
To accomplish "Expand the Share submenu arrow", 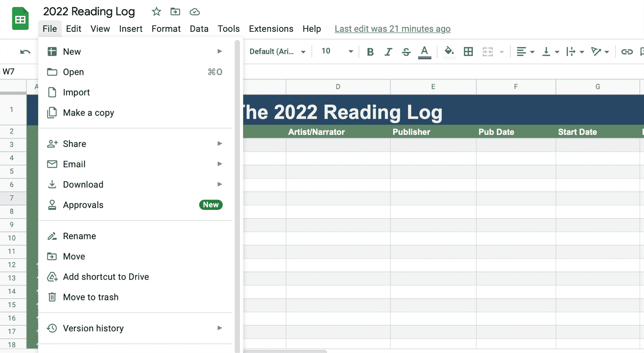I will click(220, 143).
